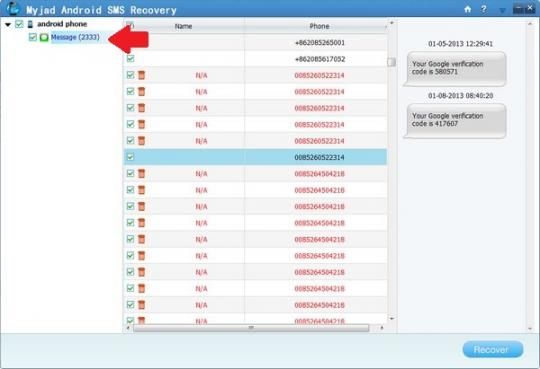Toggle the android phone checkbox
540x369 pixels.
(x=19, y=24)
